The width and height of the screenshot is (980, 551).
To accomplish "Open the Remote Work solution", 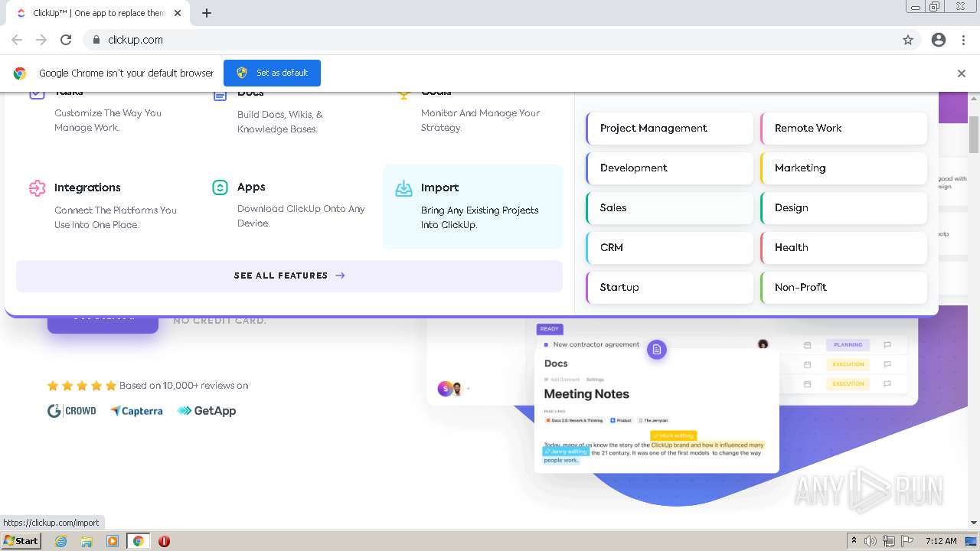I will tap(844, 128).
